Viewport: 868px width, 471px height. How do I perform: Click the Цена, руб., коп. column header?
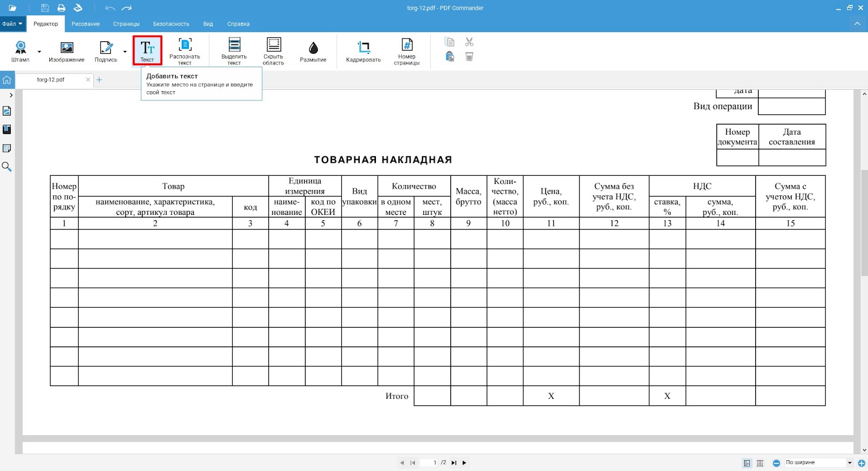click(551, 196)
